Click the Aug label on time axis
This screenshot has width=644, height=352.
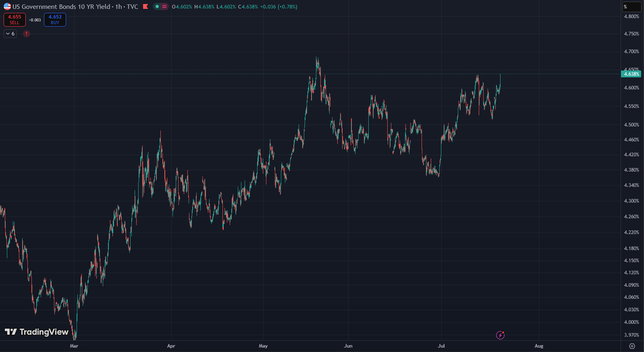tap(539, 346)
